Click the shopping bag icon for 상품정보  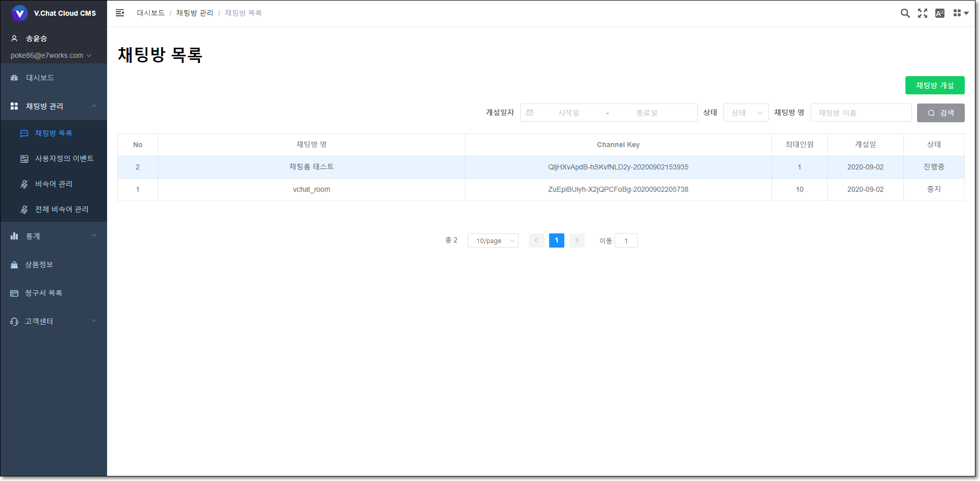(14, 264)
